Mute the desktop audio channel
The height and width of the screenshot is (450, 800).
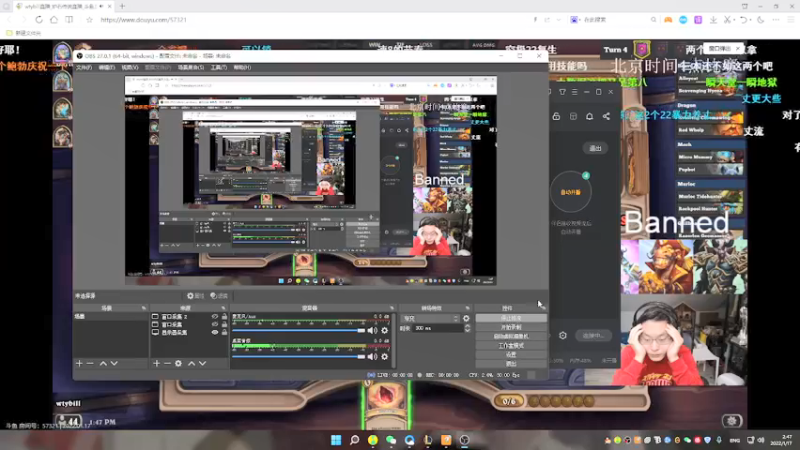click(x=372, y=357)
